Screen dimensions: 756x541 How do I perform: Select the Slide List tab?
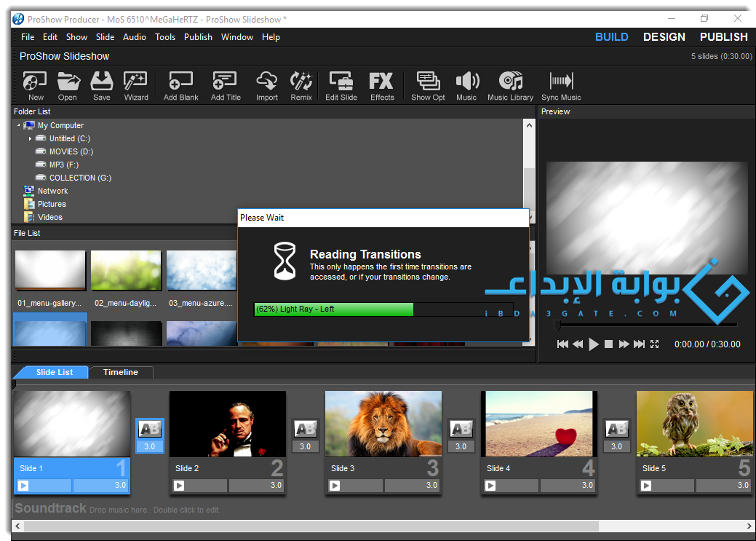click(54, 372)
